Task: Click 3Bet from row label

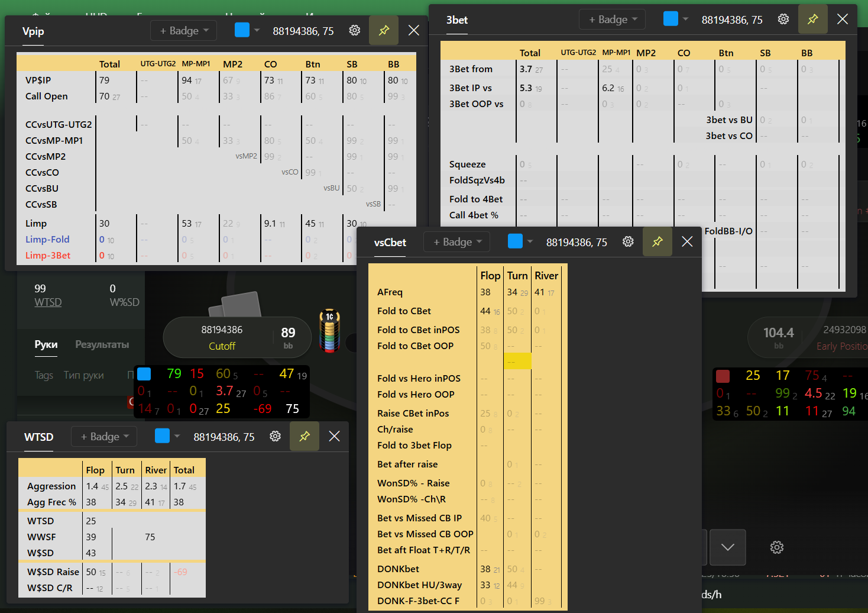Action: [x=471, y=69]
